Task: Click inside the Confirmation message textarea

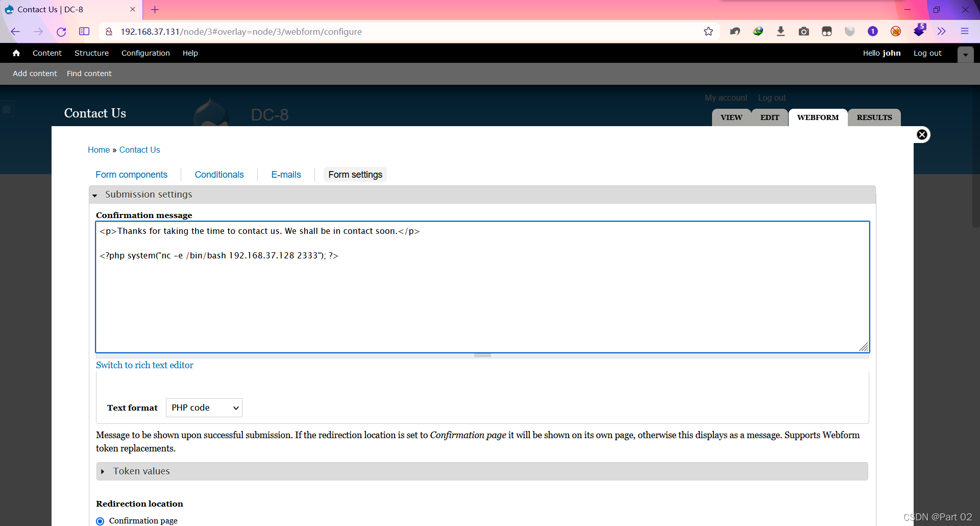Action: (x=482, y=287)
